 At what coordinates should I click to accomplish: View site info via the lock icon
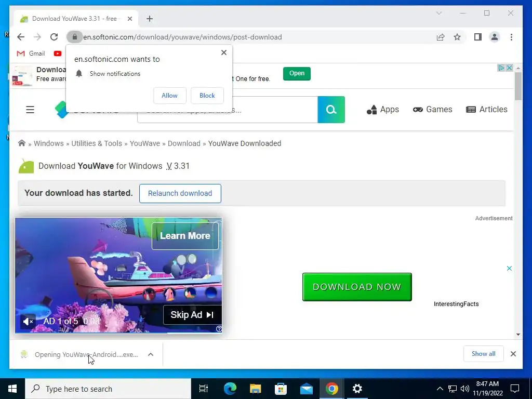75,37
